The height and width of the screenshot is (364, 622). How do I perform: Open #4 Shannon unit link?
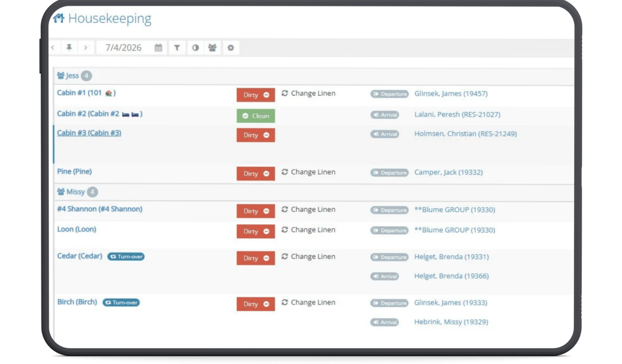(x=100, y=209)
